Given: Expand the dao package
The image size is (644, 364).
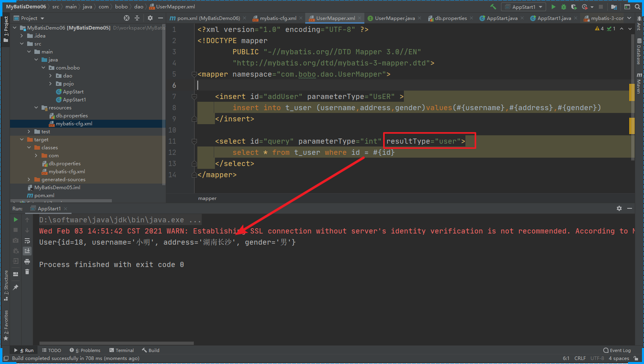Looking at the screenshot, I should coord(51,76).
